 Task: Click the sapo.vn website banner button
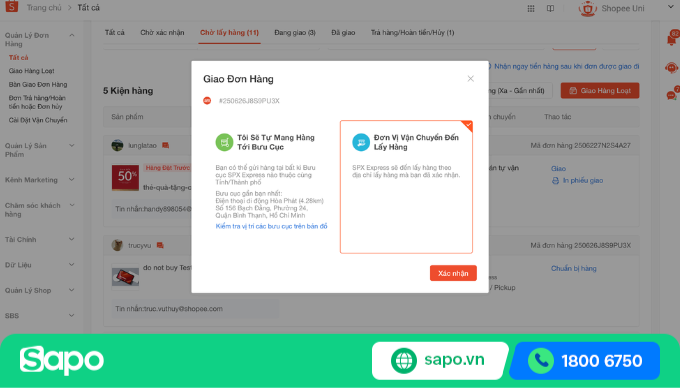(x=440, y=361)
